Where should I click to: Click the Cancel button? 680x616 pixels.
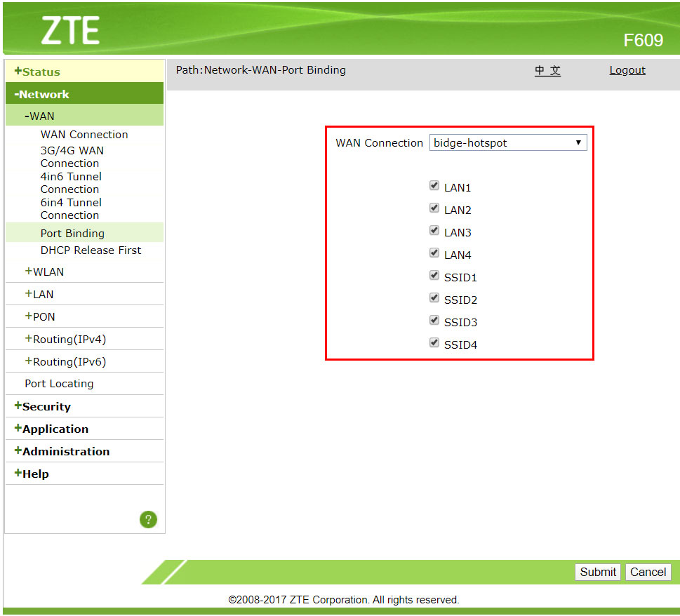pos(648,572)
